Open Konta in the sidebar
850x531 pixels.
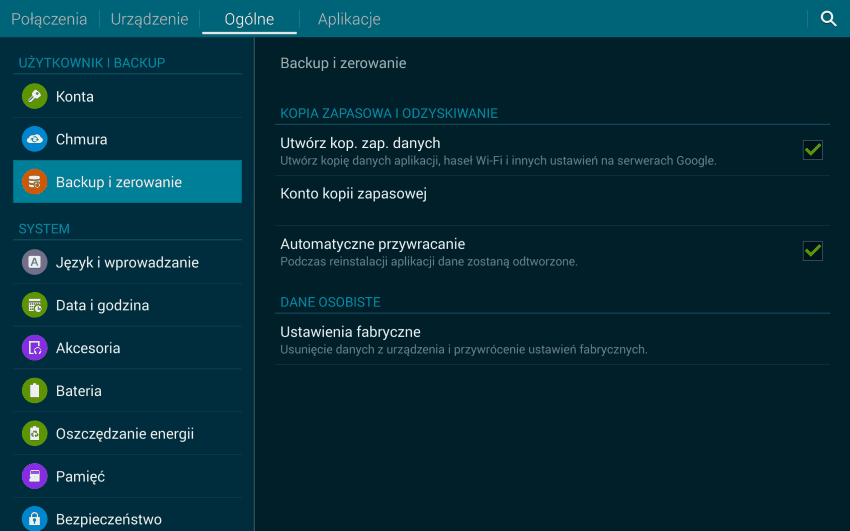pos(127,96)
